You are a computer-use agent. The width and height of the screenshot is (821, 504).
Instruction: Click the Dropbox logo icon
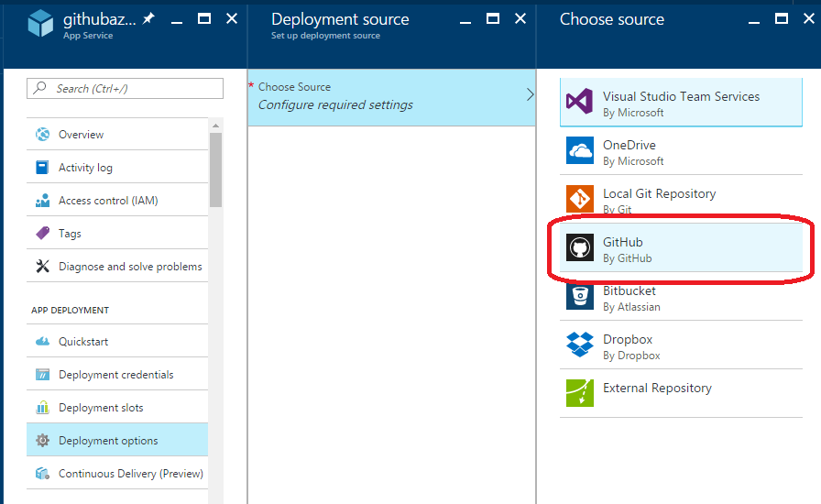(x=580, y=345)
